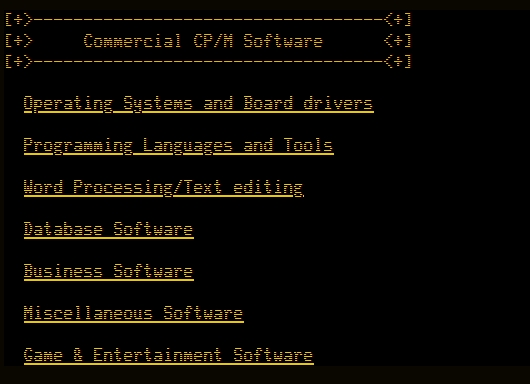Click the word 'Miscellaneous' in the link list

(x=88, y=313)
